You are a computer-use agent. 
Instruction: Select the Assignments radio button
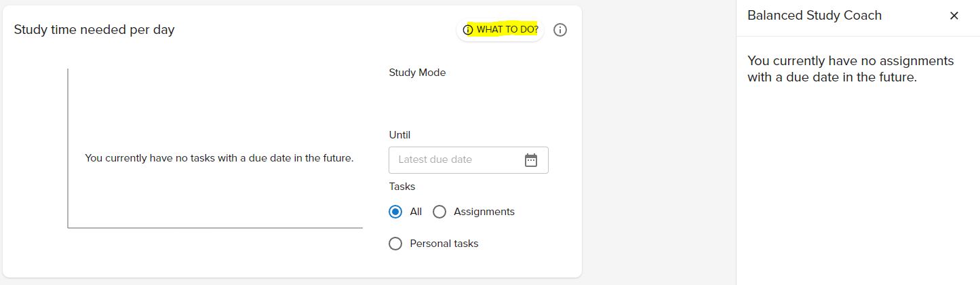439,212
